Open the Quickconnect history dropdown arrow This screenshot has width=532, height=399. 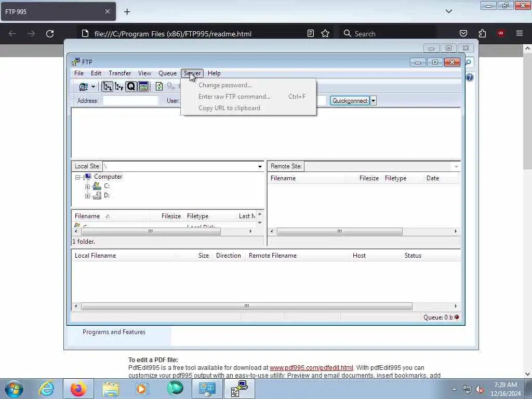(373, 101)
